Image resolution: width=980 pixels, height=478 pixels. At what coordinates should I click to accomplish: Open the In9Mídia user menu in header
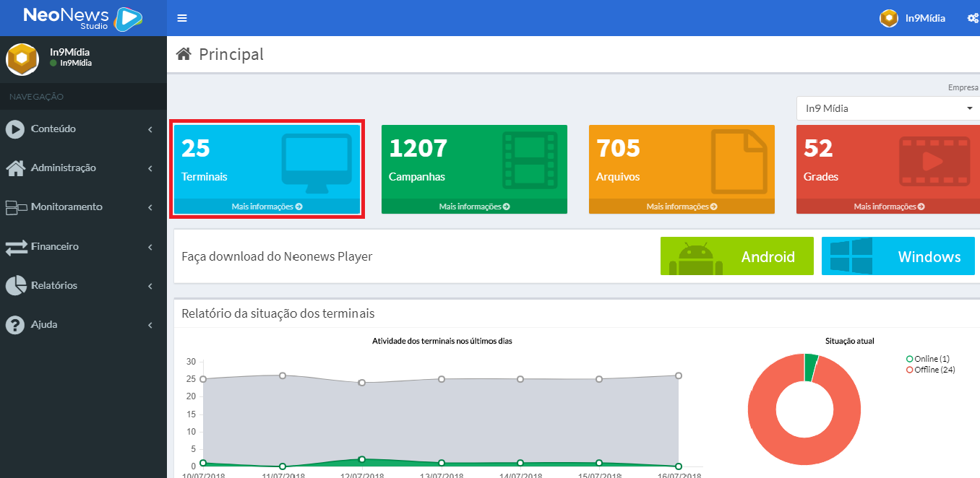pos(913,18)
